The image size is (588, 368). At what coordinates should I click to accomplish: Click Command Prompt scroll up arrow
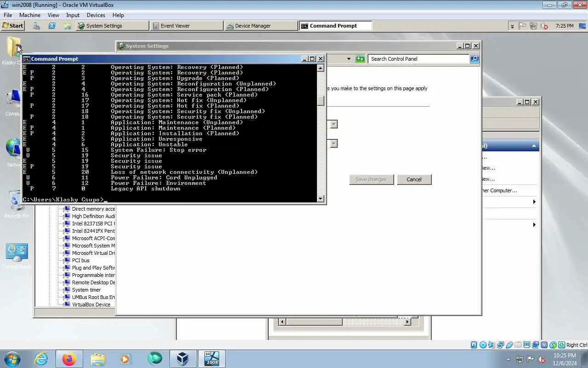(x=321, y=68)
